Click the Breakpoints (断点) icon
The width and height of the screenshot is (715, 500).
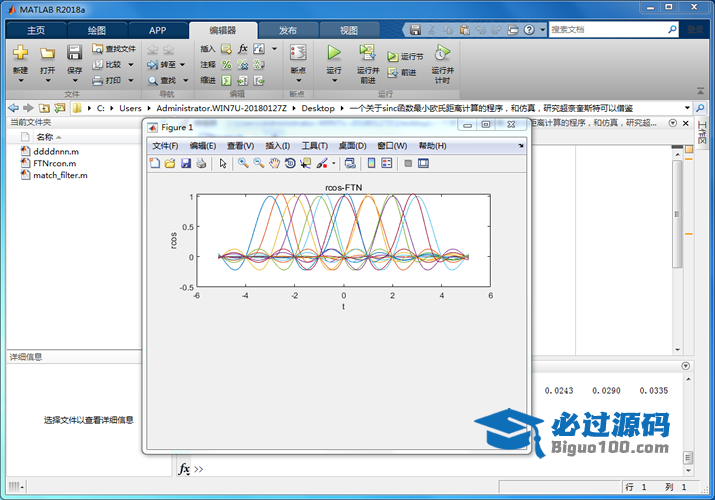click(x=298, y=53)
